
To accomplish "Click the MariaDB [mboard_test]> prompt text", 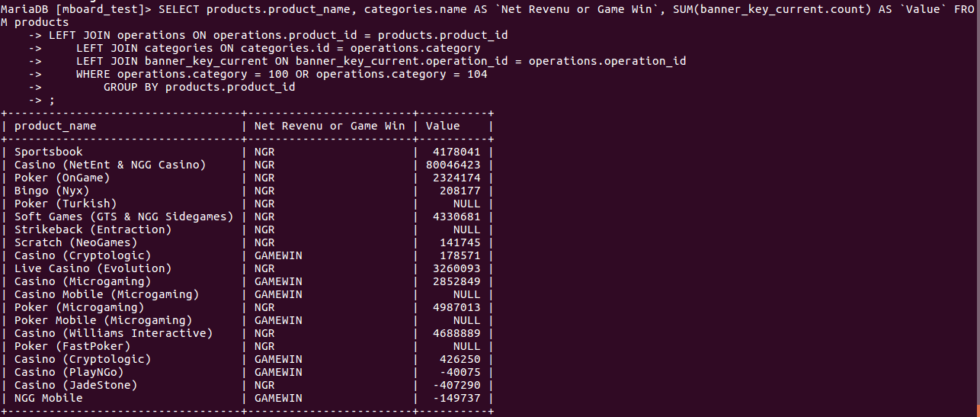I will tap(76, 10).
